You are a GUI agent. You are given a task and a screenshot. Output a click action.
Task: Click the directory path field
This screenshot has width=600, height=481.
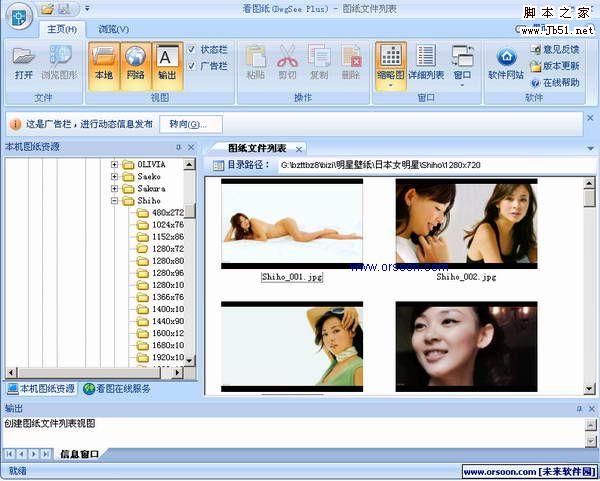436,165
